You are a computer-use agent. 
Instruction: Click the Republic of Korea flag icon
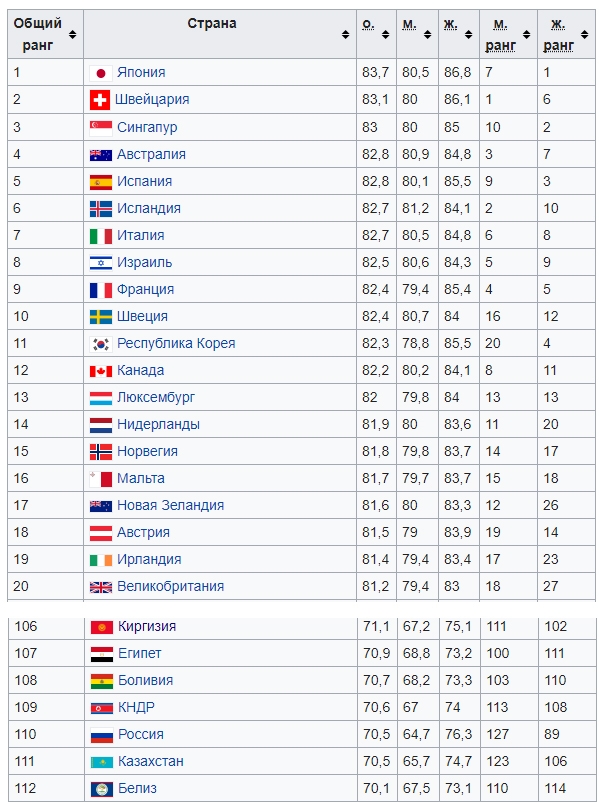tap(101, 344)
